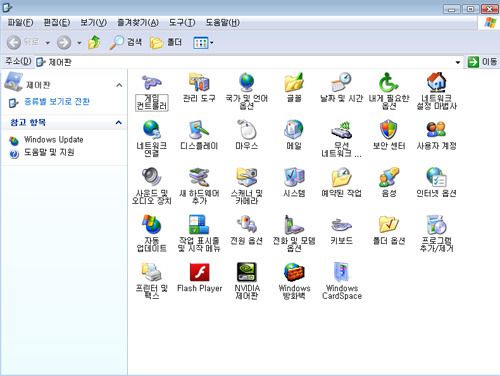This screenshot has width=500, height=376.
Task: Expand the address bar dropdown
Action: click(458, 62)
